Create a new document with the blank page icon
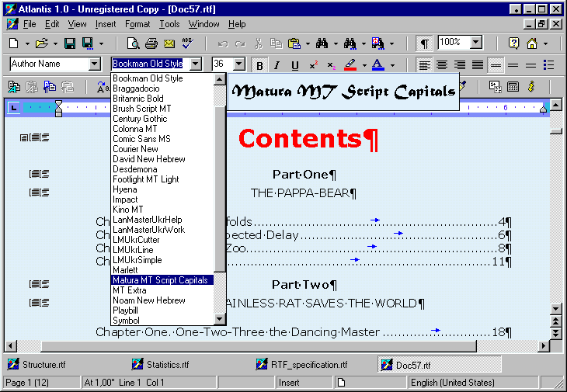Viewport: 567px width, 392px height. click(14, 43)
